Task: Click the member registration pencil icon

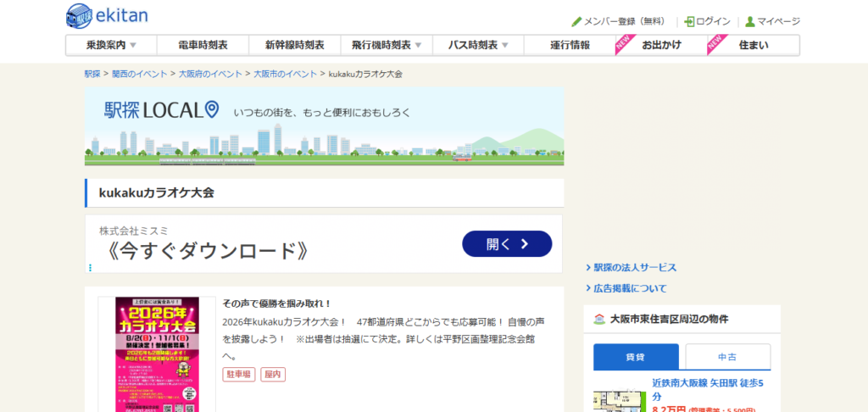Action: point(576,21)
